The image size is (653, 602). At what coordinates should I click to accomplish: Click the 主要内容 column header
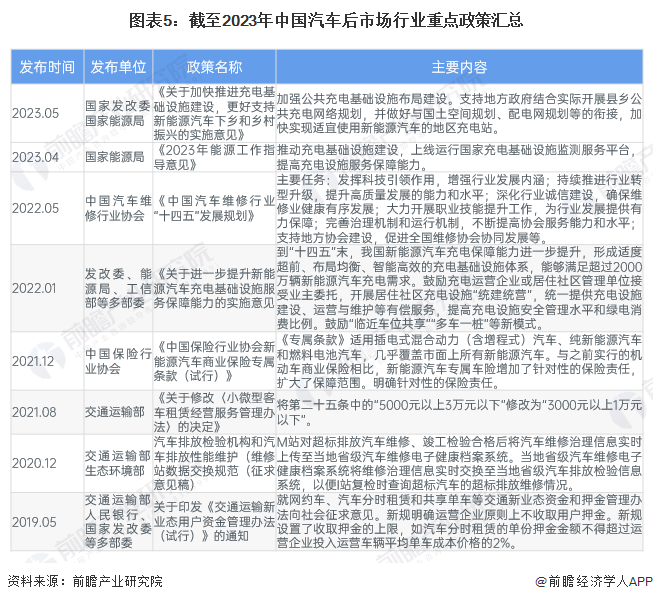pyautogui.click(x=459, y=67)
